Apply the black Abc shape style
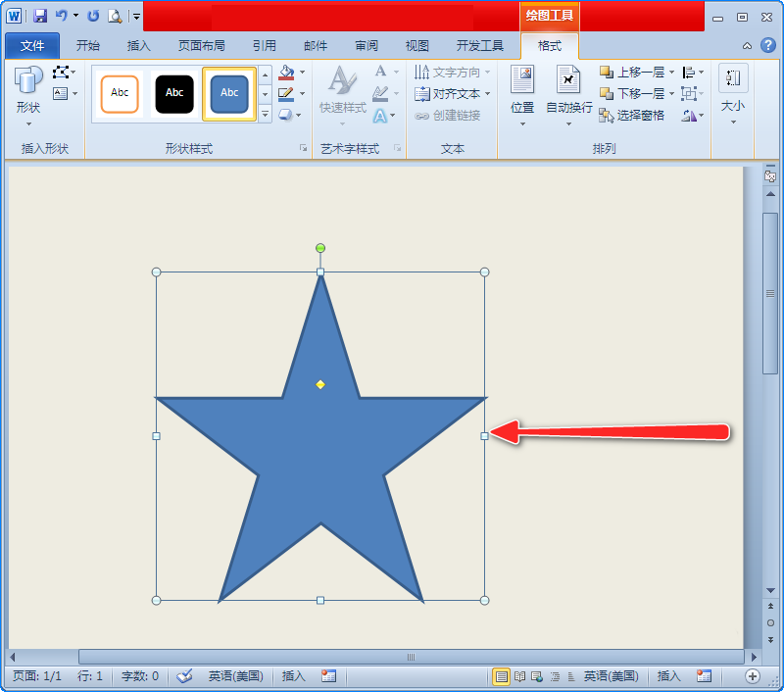Image resolution: width=784 pixels, height=692 pixels. [x=174, y=93]
